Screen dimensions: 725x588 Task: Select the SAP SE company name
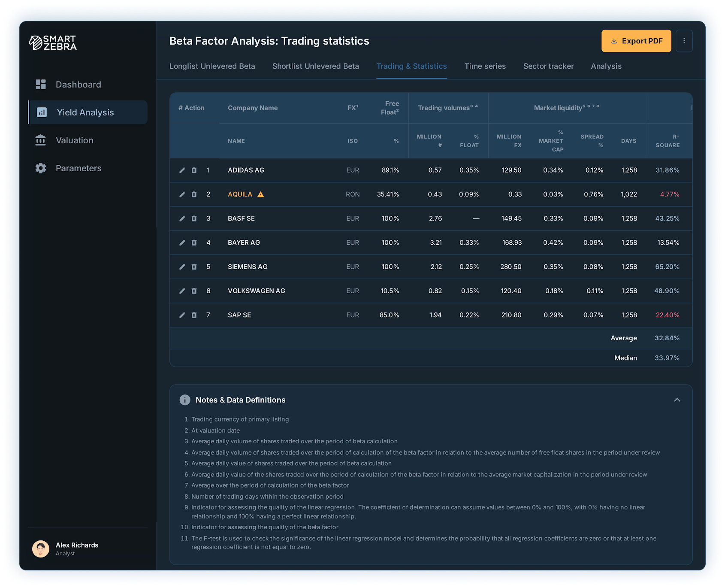tap(240, 315)
